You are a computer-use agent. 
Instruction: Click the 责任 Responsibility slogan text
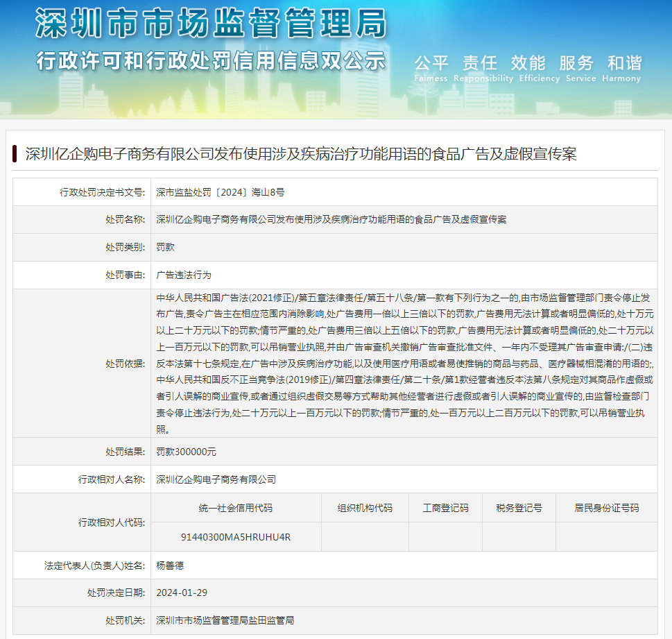click(x=483, y=68)
